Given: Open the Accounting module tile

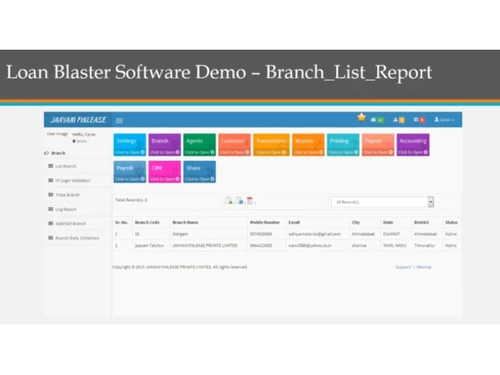Looking at the screenshot, I should tap(413, 145).
